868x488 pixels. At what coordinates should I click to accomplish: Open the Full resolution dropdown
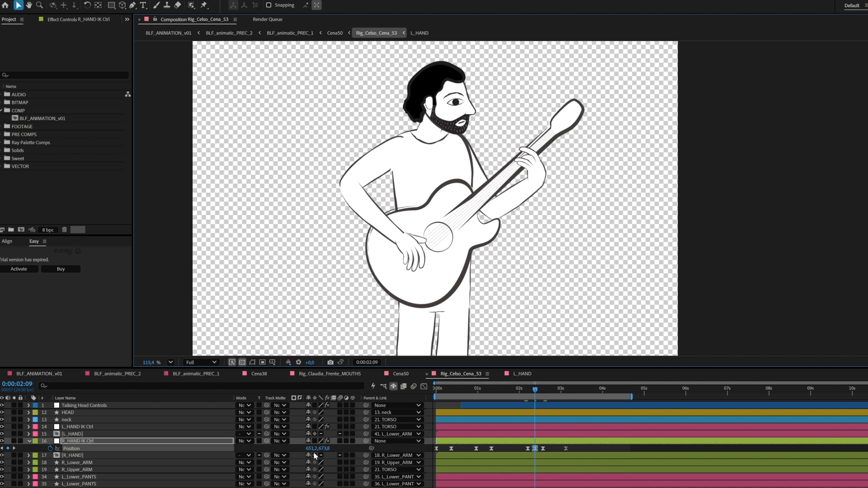point(201,362)
